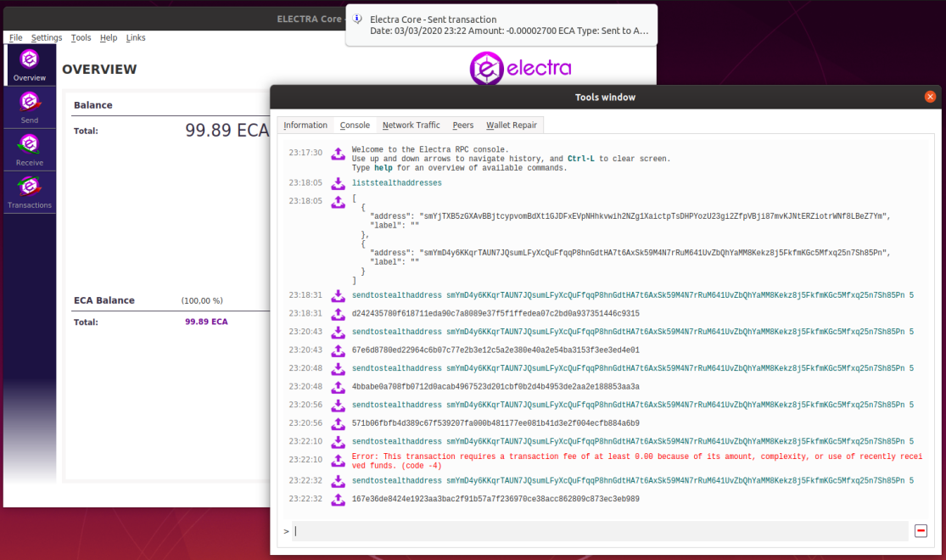Click the reply icon beside the d242435780f hash
This screenshot has width=946, height=560.
(338, 314)
